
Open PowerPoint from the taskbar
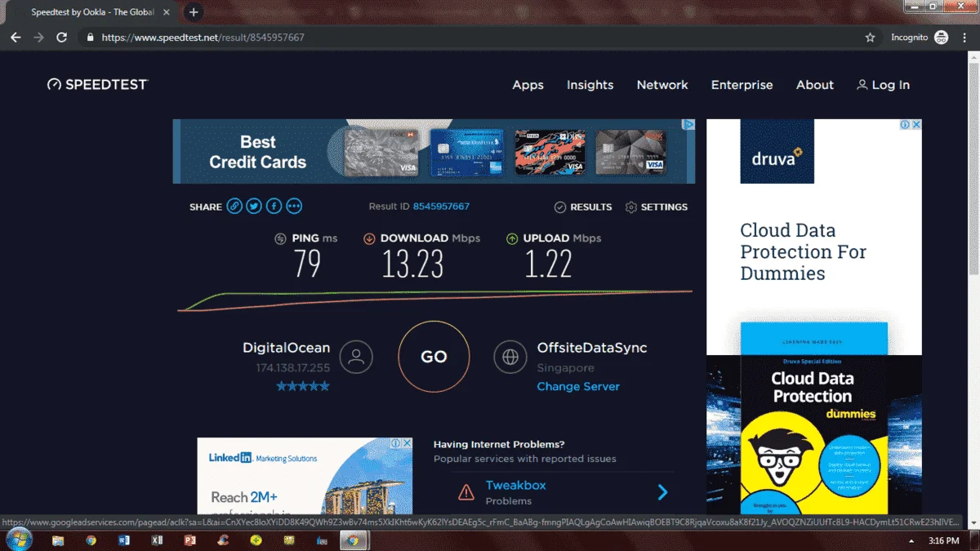[190, 540]
